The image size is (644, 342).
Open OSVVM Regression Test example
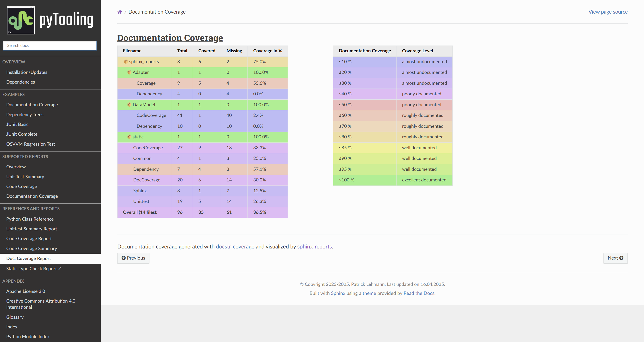(31, 144)
